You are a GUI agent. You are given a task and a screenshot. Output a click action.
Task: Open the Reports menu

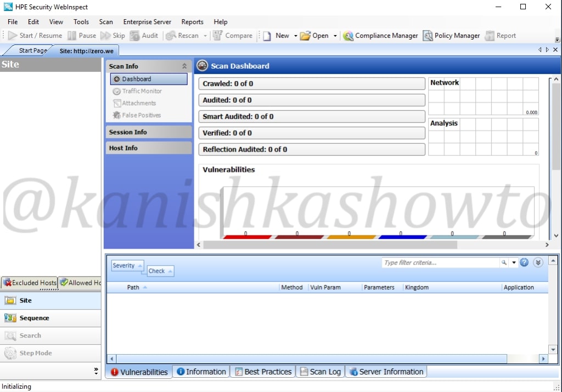(x=192, y=22)
